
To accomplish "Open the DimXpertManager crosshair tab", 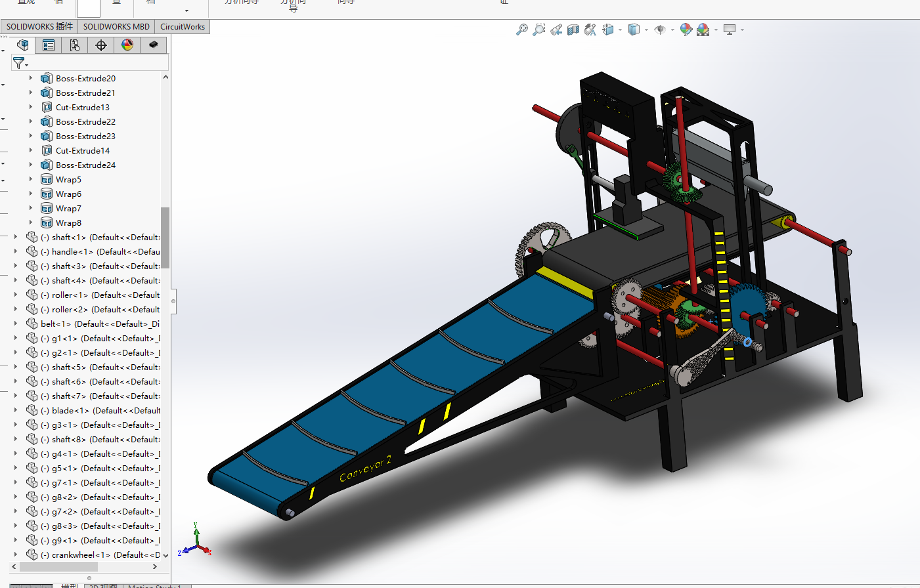I will pos(101,45).
